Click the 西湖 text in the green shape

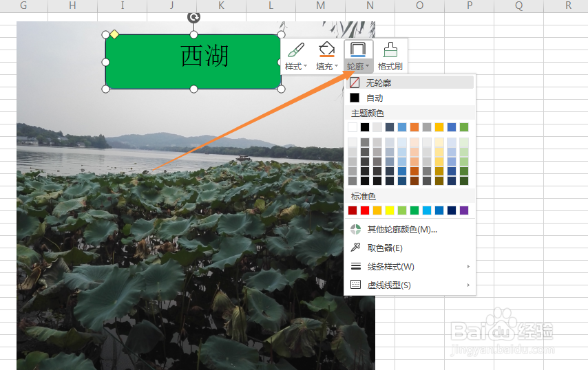204,56
